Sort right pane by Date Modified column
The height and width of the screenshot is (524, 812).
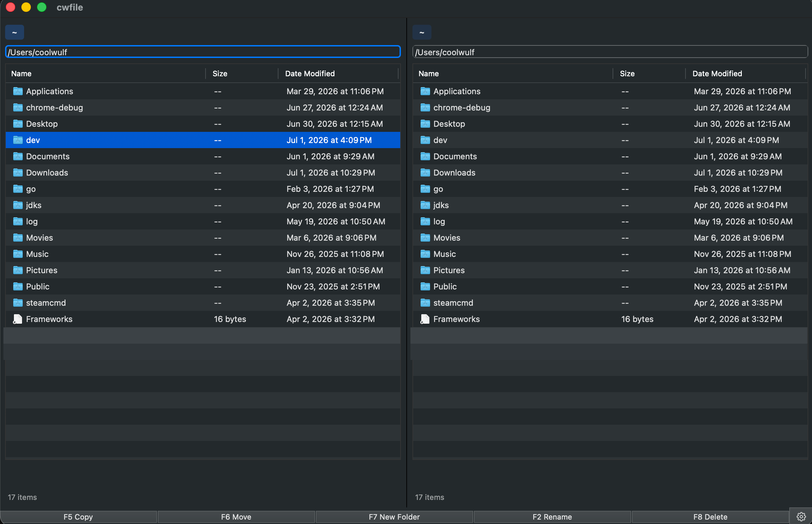point(746,74)
